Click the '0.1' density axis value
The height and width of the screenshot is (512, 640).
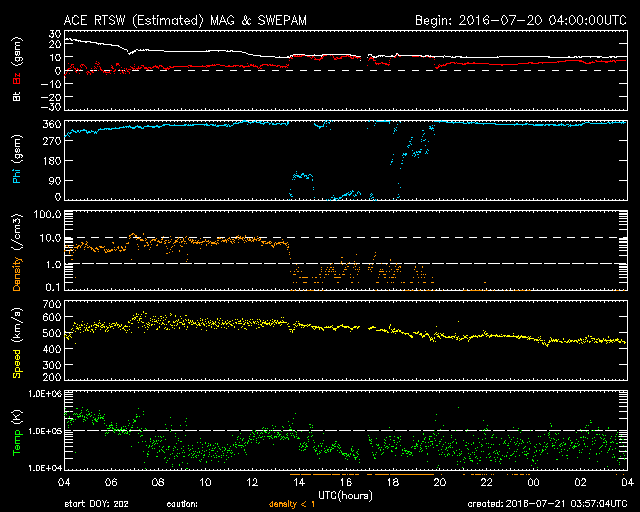(54, 287)
